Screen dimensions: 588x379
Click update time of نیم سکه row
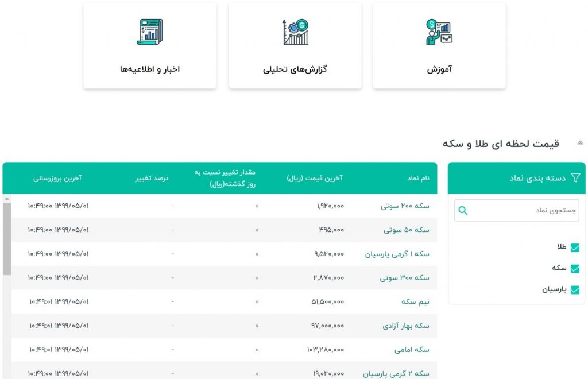[x=59, y=302]
